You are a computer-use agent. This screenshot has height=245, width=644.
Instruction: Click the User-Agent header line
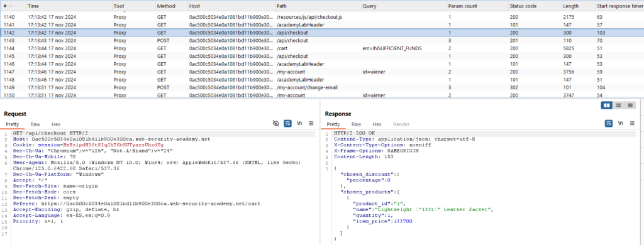157,165
